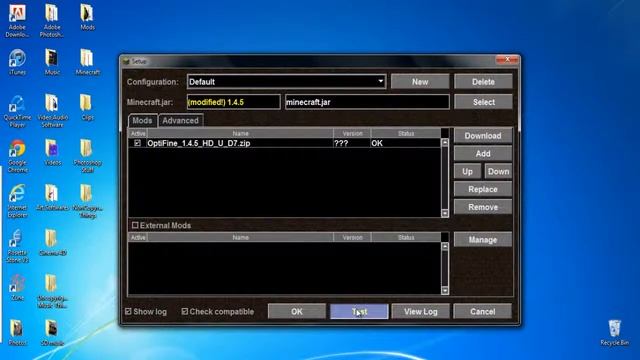640x360 pixels.
Task: Open the Adobe Download shortcut on desktop
Action: coord(17,20)
